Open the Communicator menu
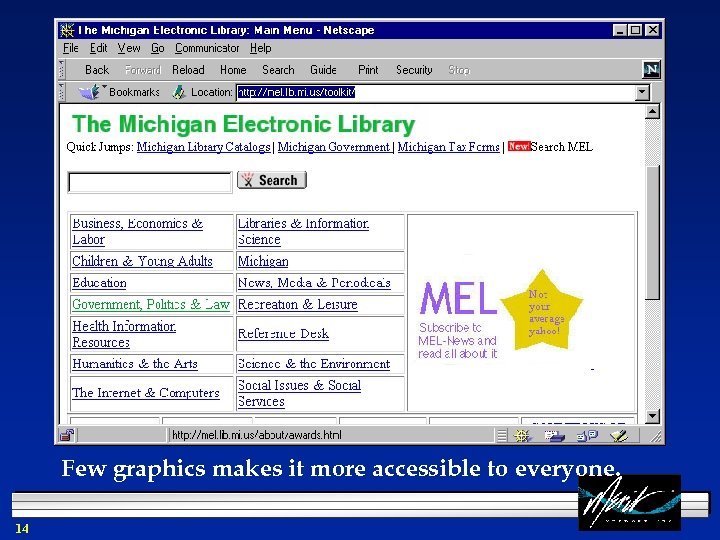 pos(207,48)
